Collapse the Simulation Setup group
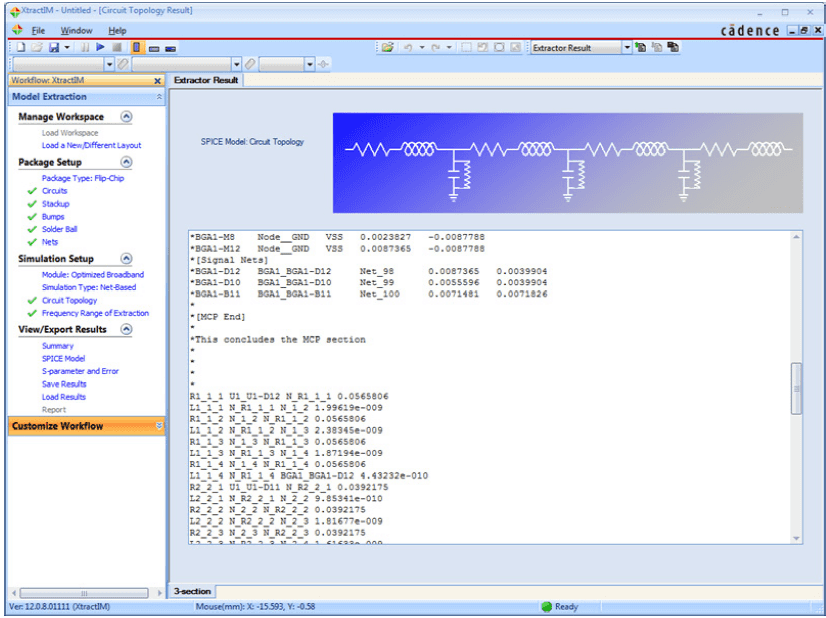 pos(126,258)
